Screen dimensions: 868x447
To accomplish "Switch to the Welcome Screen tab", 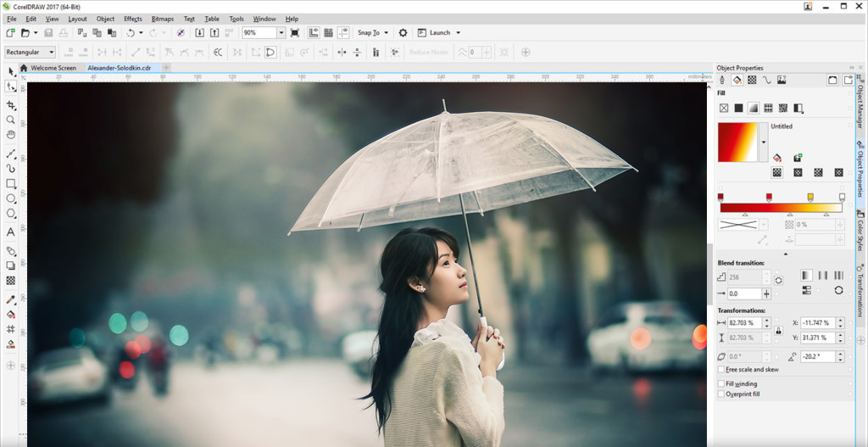I will 53,68.
